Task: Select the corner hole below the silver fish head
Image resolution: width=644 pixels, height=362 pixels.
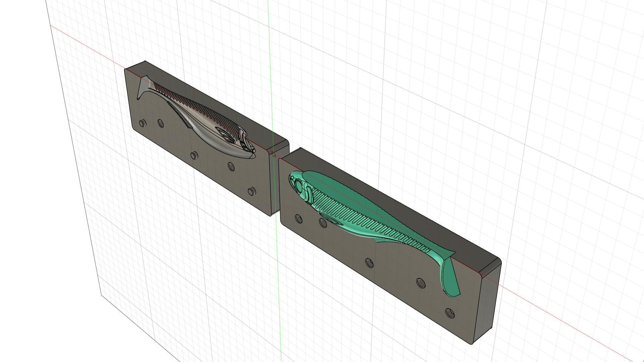Action: [x=252, y=191]
